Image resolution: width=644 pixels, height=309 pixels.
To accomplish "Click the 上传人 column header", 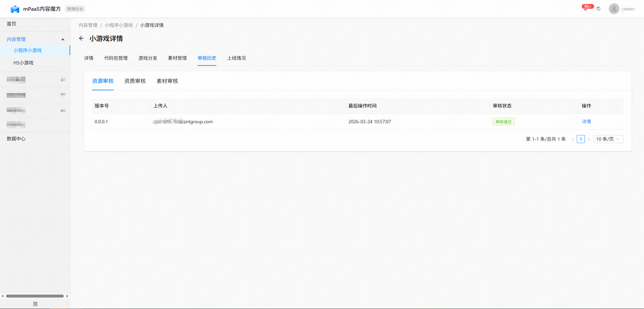I will [160, 106].
